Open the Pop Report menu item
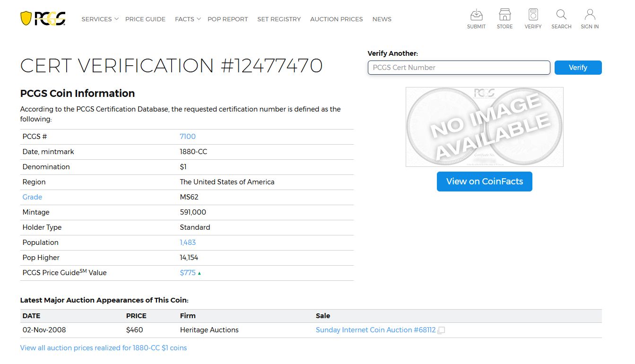The image size is (635, 364). pos(227,19)
